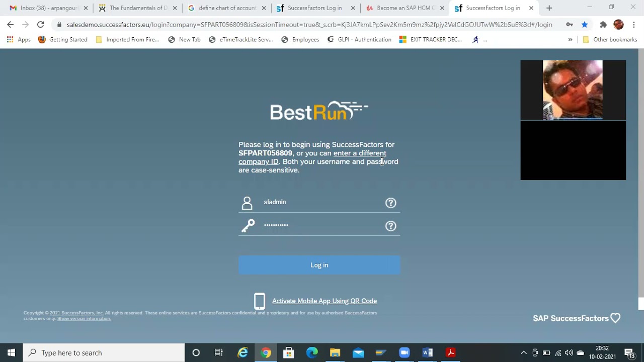
Task: Switch to the define chart of accounts tab
Action: click(x=226, y=8)
